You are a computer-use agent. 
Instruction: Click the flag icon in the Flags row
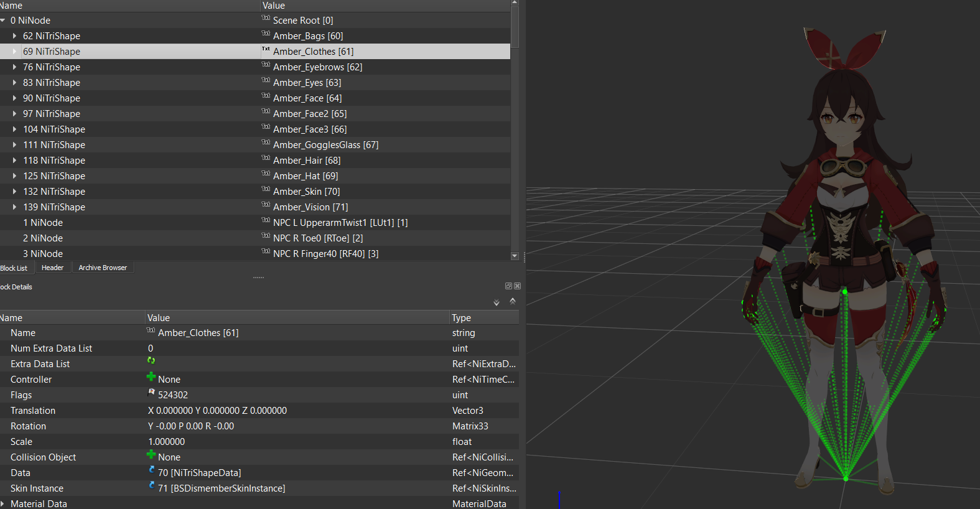click(151, 392)
